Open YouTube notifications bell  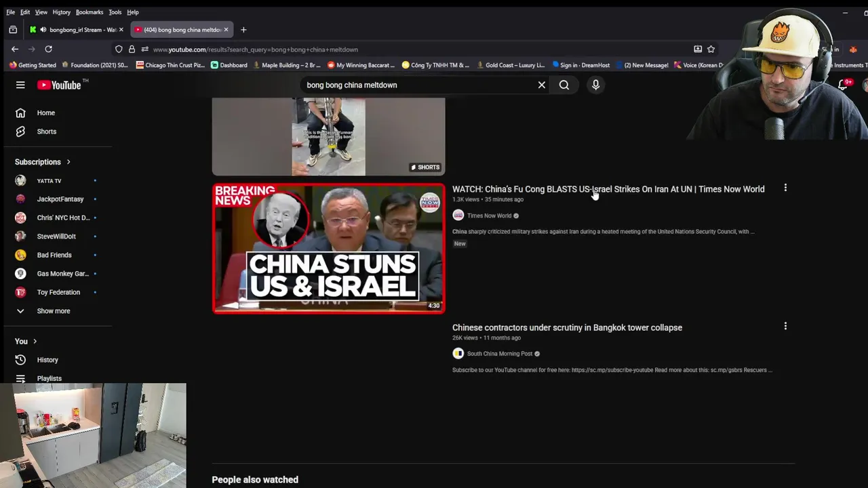[843, 85]
